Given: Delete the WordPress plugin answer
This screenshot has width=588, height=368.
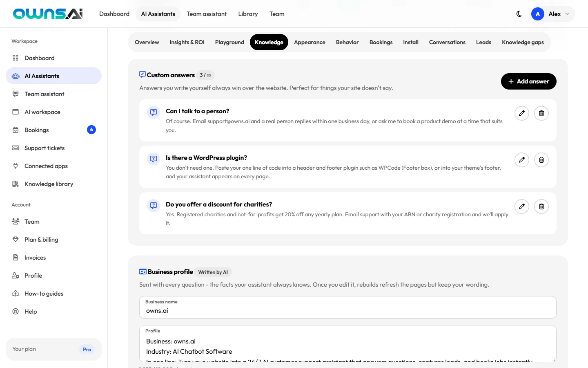Looking at the screenshot, I should coord(541,160).
